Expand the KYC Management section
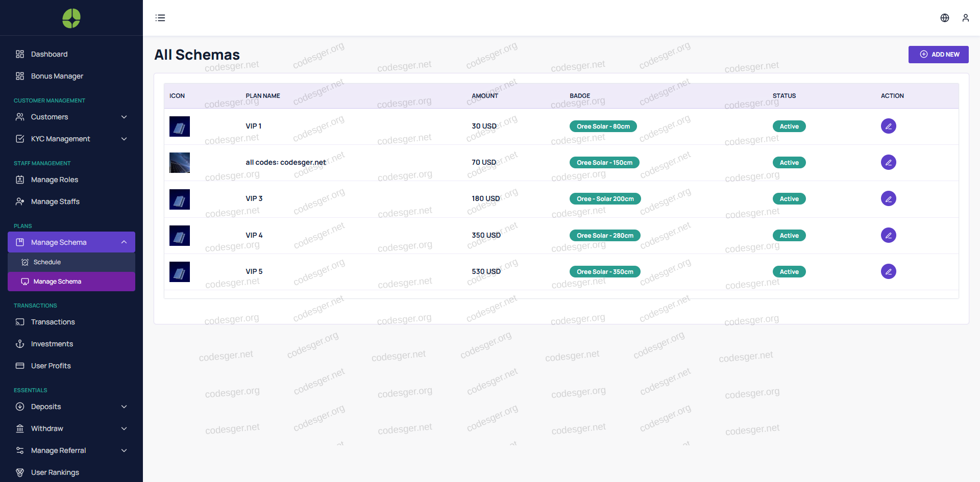Screen dimensions: 980x482 click(71, 139)
